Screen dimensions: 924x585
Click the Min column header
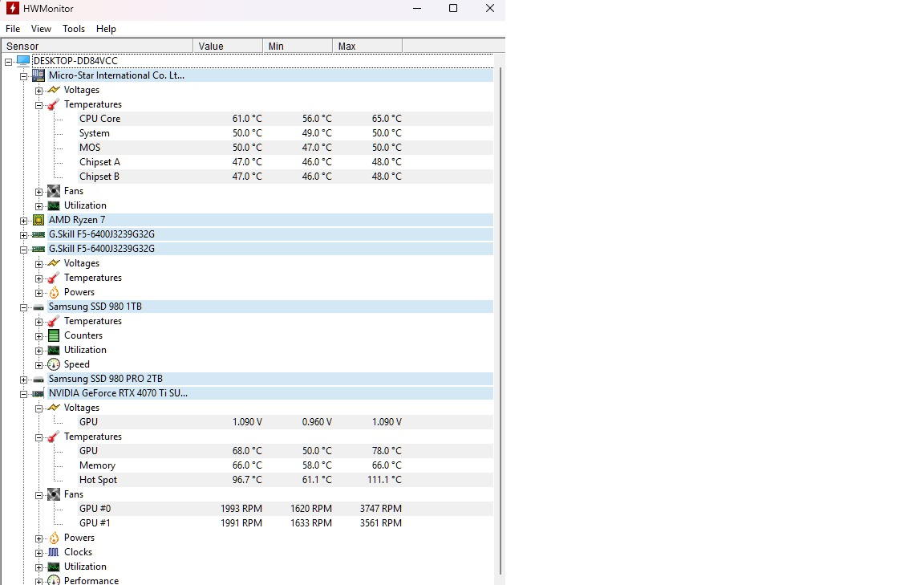click(298, 46)
